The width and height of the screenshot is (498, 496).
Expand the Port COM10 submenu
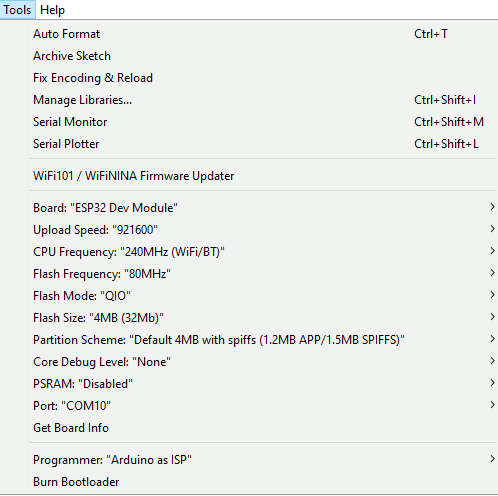263,406
